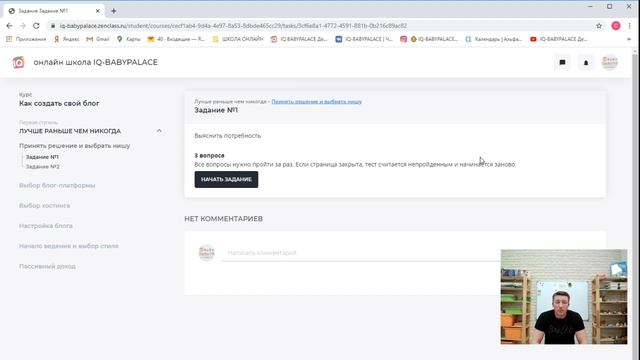
Task: Open a new browser tab with plus
Action: pos(113,11)
